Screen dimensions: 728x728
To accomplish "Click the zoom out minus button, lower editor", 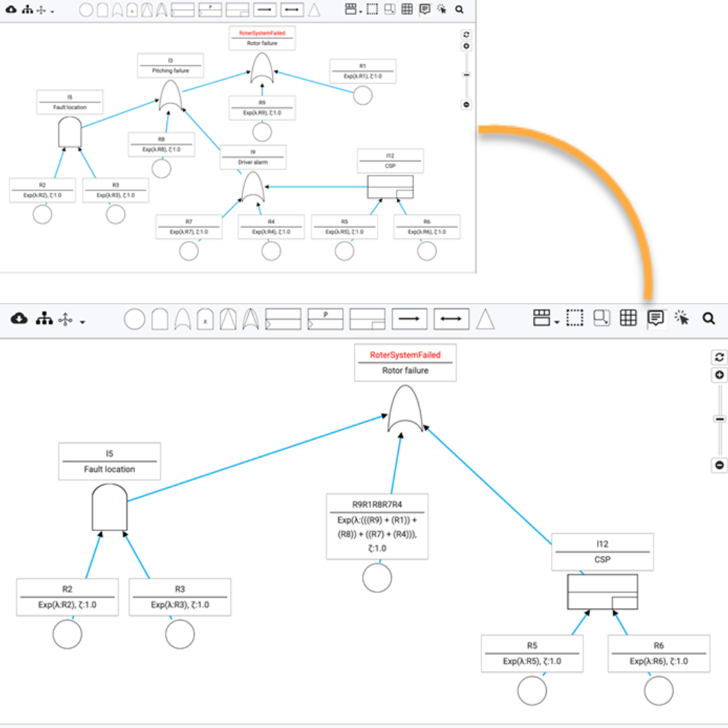I will click(x=719, y=465).
